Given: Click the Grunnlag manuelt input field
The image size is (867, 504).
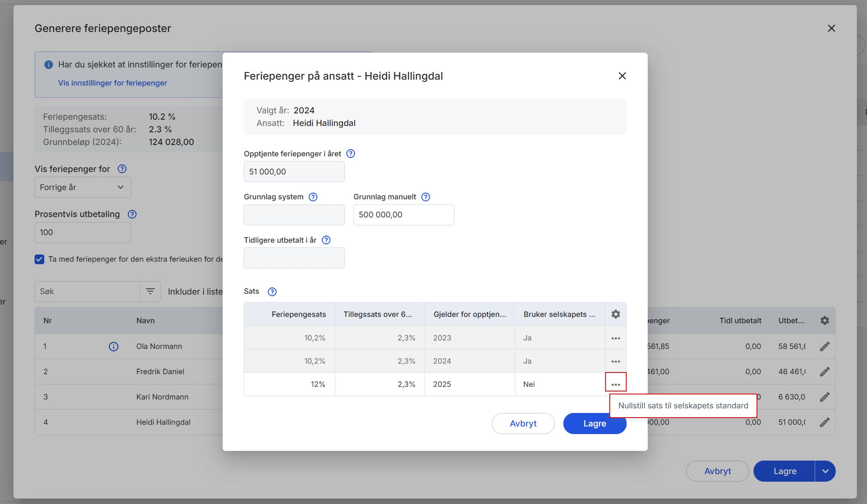Looking at the screenshot, I should point(404,215).
